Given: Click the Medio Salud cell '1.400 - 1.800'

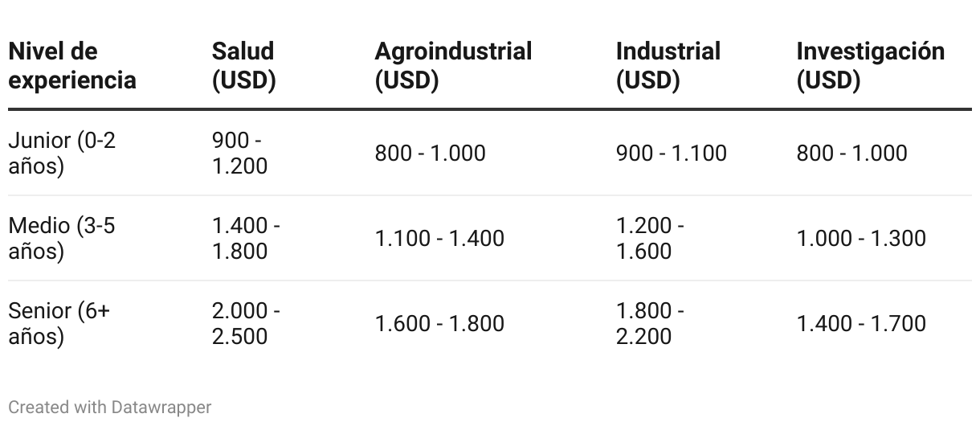Looking at the screenshot, I should tap(246, 238).
